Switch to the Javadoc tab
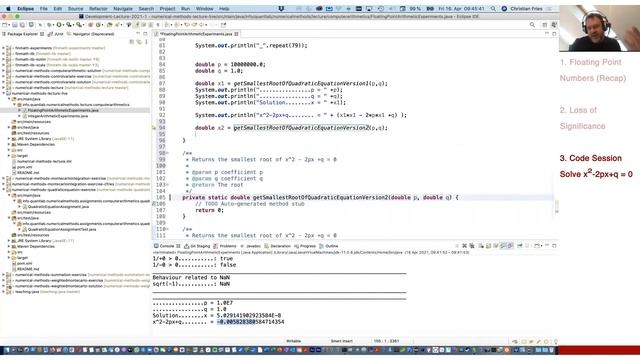This screenshot has height=360, width=640. pos(251,246)
